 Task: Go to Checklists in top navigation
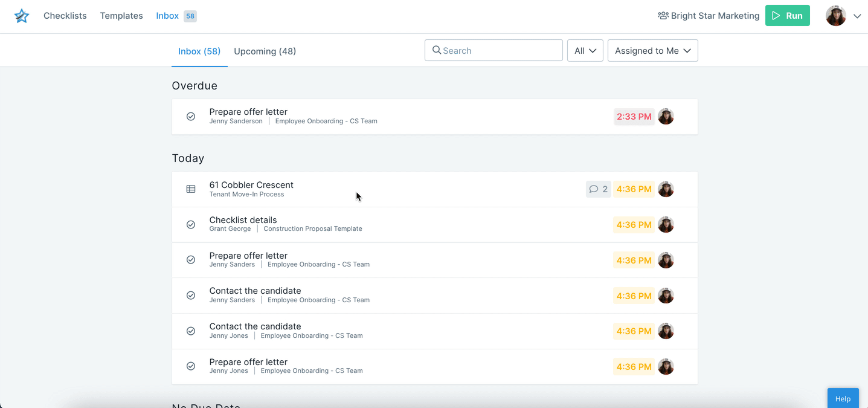(x=65, y=16)
